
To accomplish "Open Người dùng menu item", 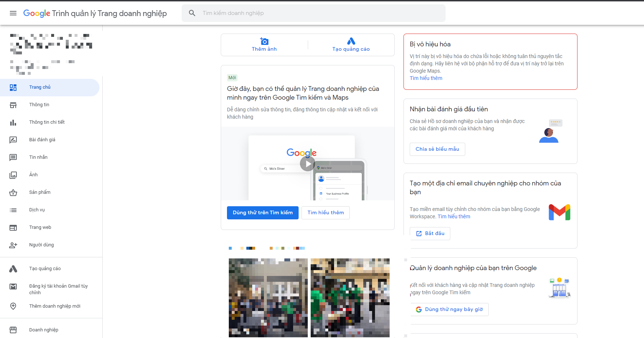I will point(50,245).
